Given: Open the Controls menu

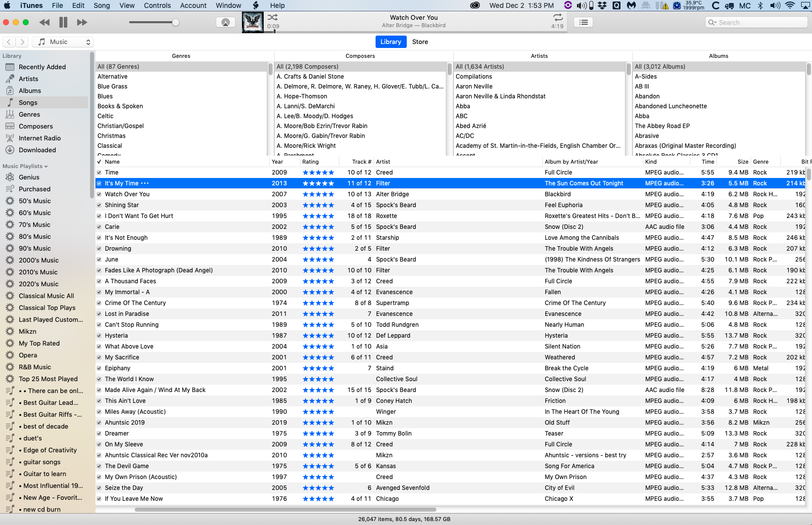Looking at the screenshot, I should [157, 5].
